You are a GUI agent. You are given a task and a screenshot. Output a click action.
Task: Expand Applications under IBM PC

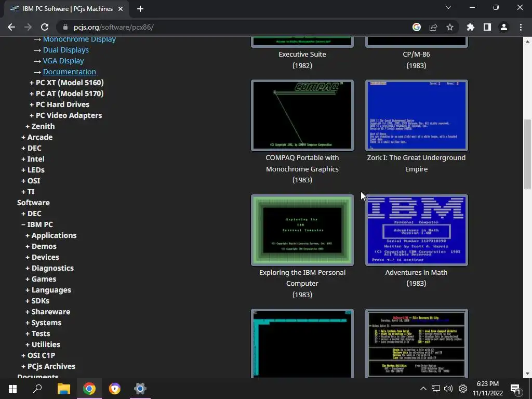[x=51, y=235]
